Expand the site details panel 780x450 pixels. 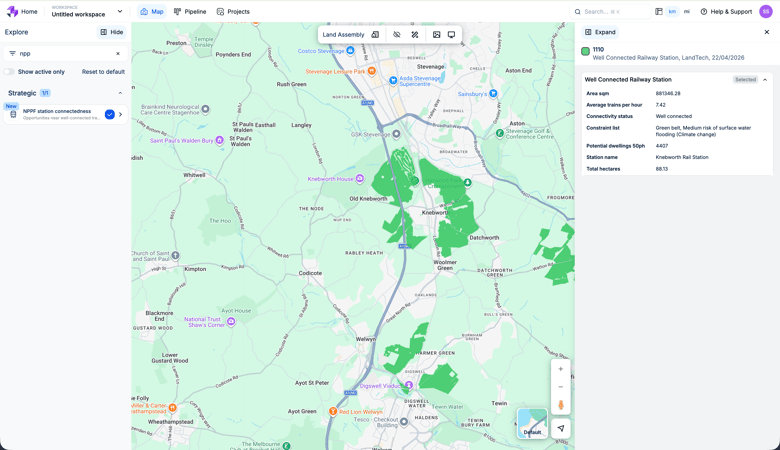(x=600, y=32)
